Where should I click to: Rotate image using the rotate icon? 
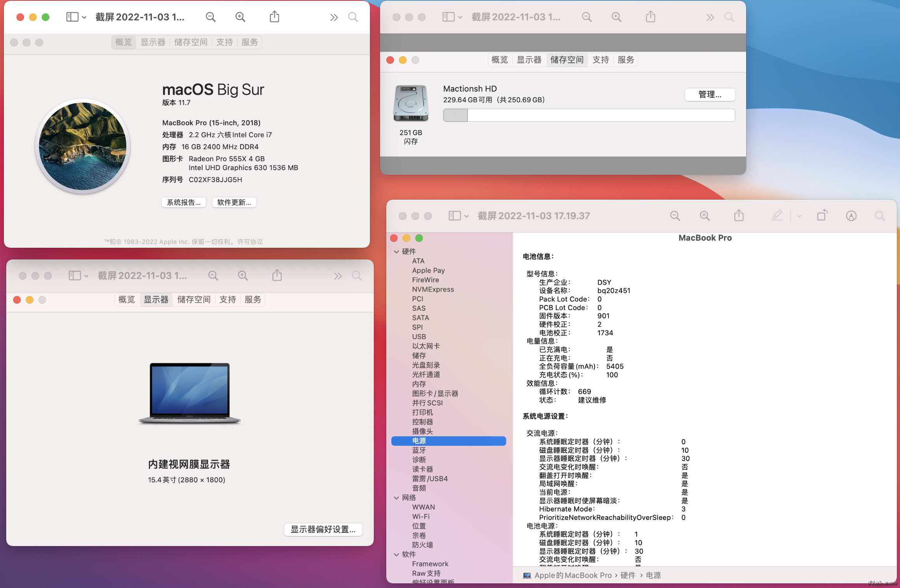click(x=822, y=216)
